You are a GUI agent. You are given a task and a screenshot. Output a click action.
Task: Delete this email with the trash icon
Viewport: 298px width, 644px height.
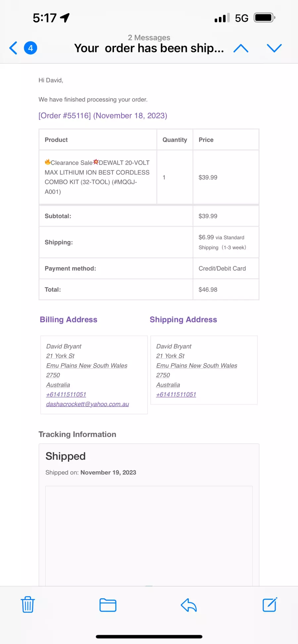point(28,605)
